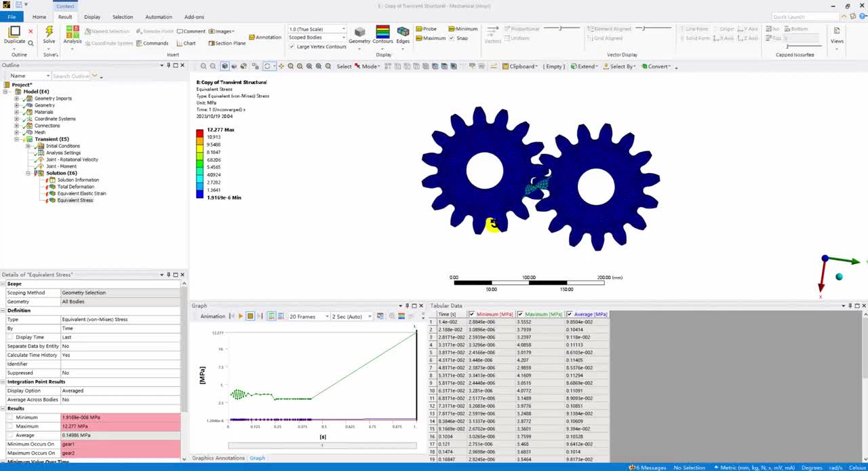Select Equivalent Stress in the outline

tap(75, 200)
